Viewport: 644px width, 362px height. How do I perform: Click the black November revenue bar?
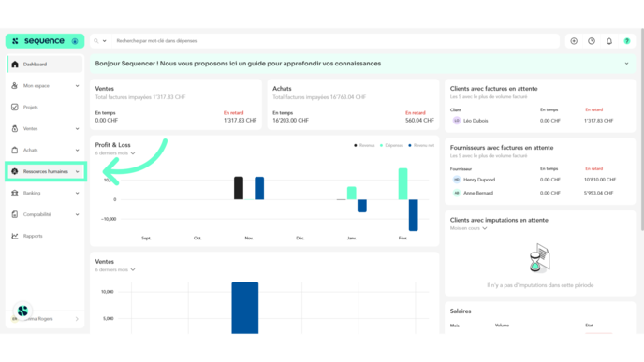pos(239,188)
